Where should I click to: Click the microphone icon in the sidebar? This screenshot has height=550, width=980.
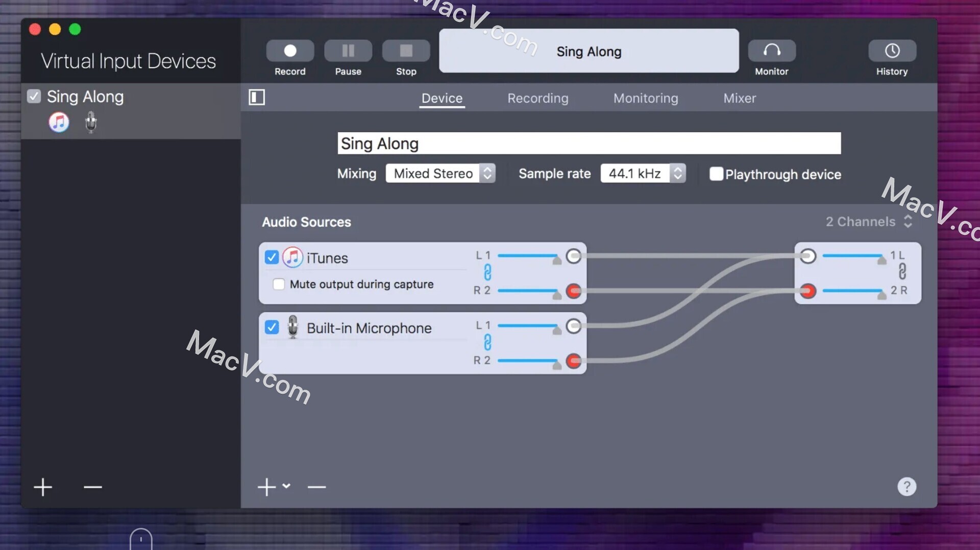point(90,122)
